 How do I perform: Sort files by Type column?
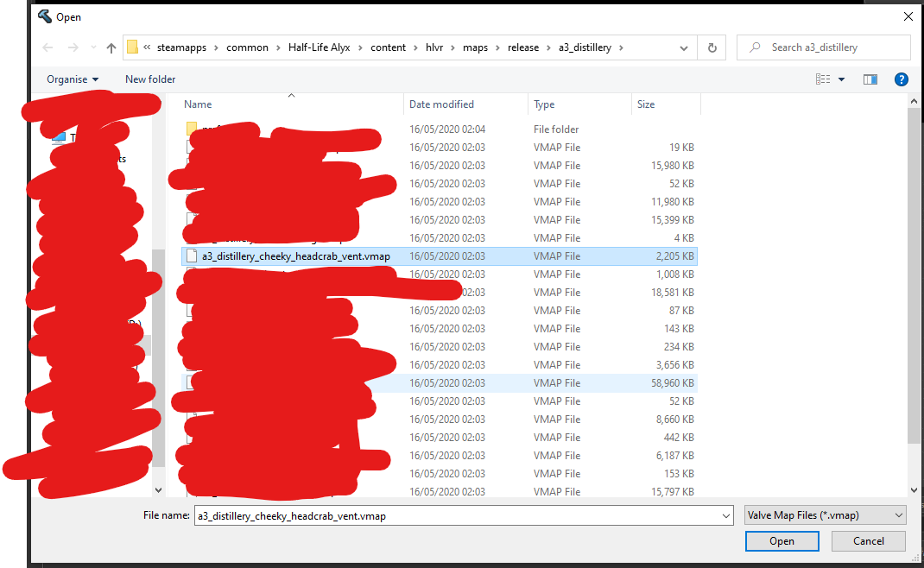tap(544, 104)
